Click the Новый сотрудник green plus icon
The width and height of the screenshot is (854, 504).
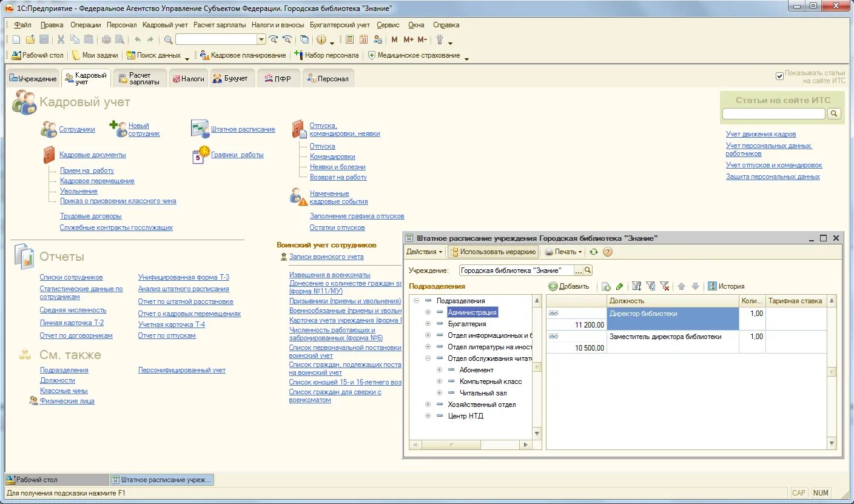(x=118, y=128)
